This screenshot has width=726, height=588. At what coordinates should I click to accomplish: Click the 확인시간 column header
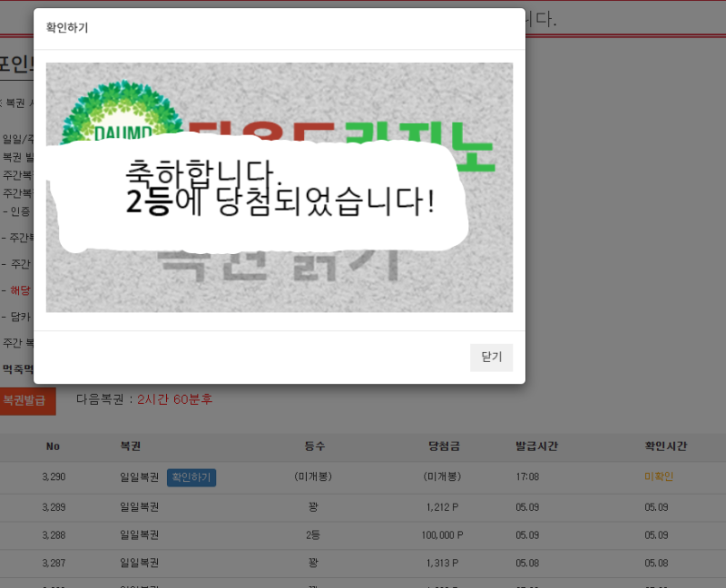666,446
